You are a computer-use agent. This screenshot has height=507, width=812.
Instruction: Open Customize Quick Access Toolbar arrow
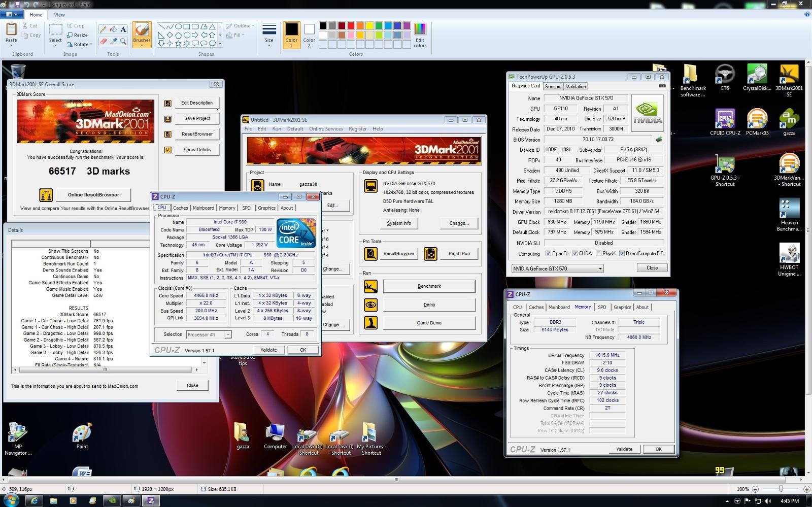44,4
